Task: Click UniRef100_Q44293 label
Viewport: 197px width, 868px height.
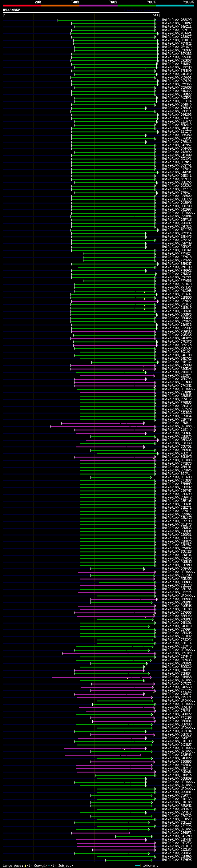Action: click(x=177, y=115)
